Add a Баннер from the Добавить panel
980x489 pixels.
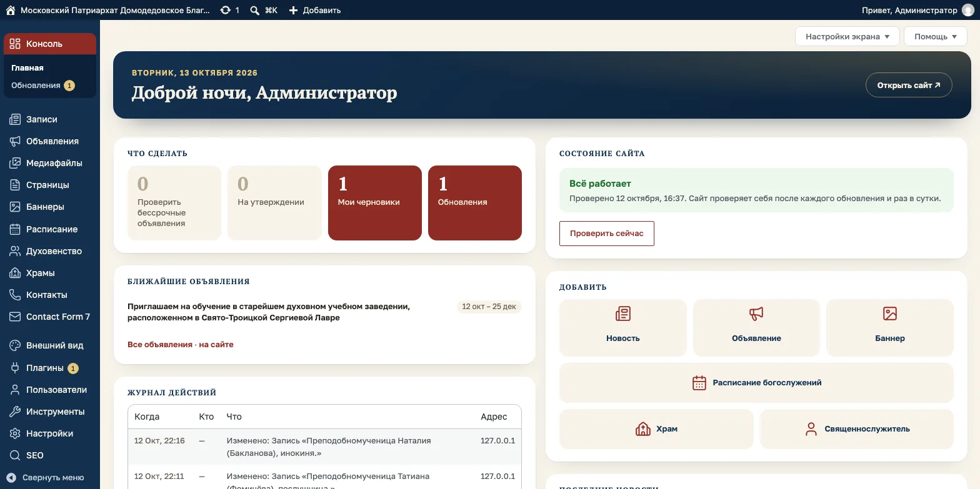point(890,328)
